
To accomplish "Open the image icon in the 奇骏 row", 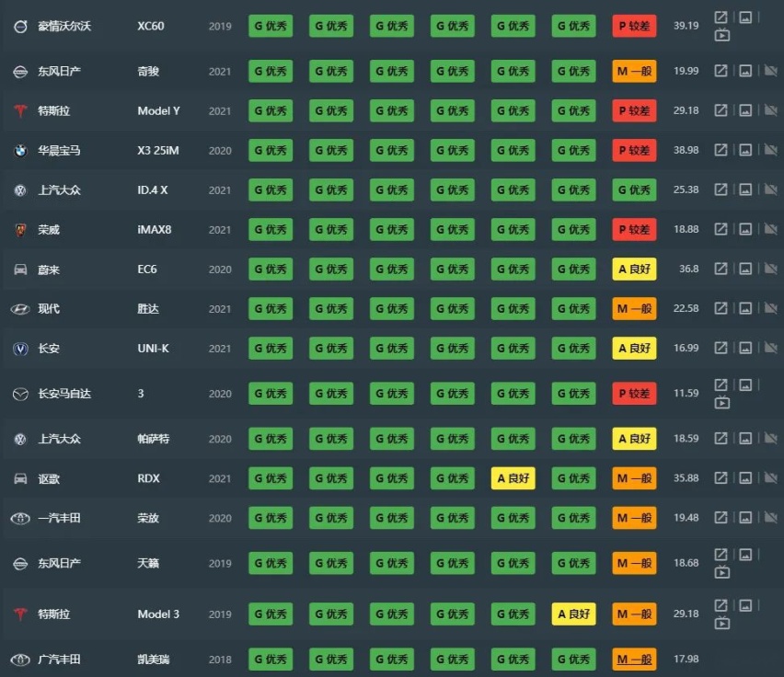I will (745, 71).
